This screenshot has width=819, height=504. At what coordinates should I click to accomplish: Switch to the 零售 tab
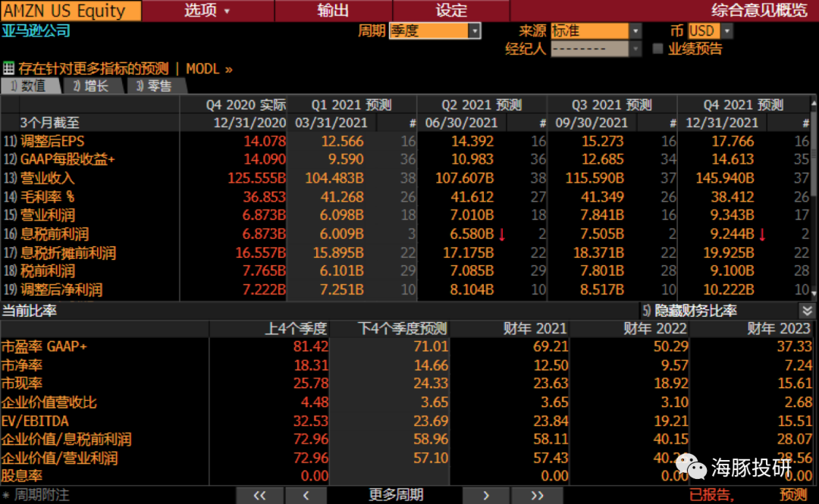click(x=156, y=86)
